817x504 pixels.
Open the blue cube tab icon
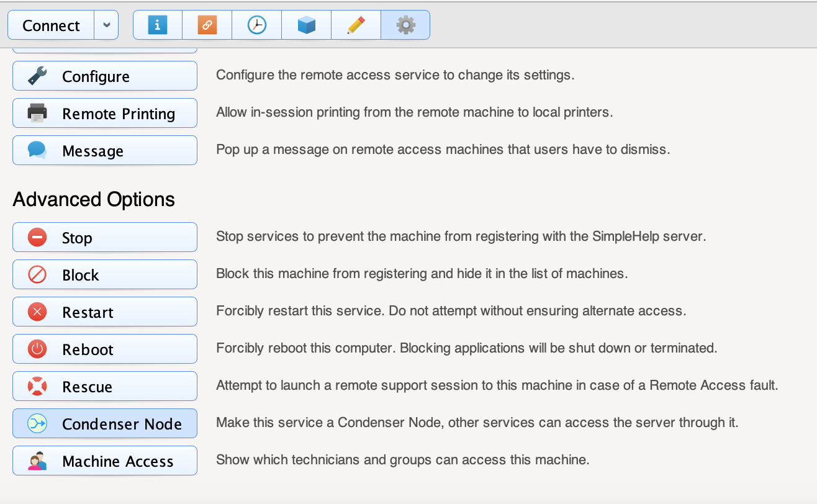click(306, 25)
